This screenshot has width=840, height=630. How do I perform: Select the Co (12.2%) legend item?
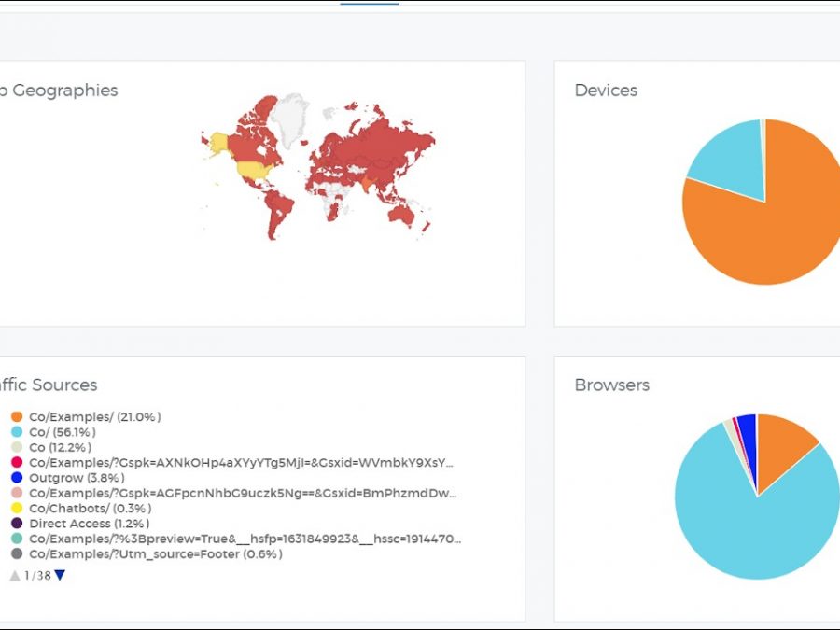click(60, 448)
